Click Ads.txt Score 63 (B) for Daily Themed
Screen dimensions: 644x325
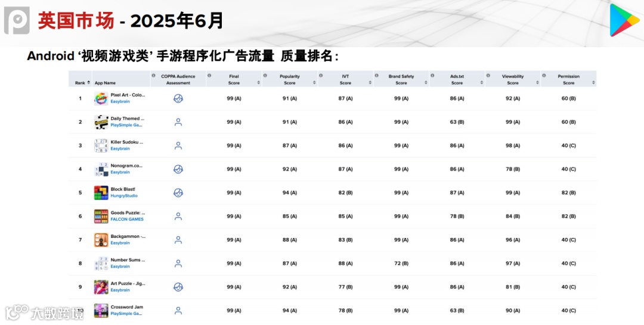point(457,122)
